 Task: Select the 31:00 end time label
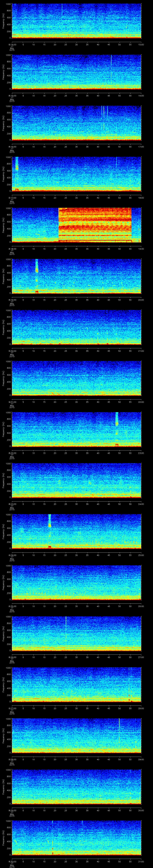point(141,861)
